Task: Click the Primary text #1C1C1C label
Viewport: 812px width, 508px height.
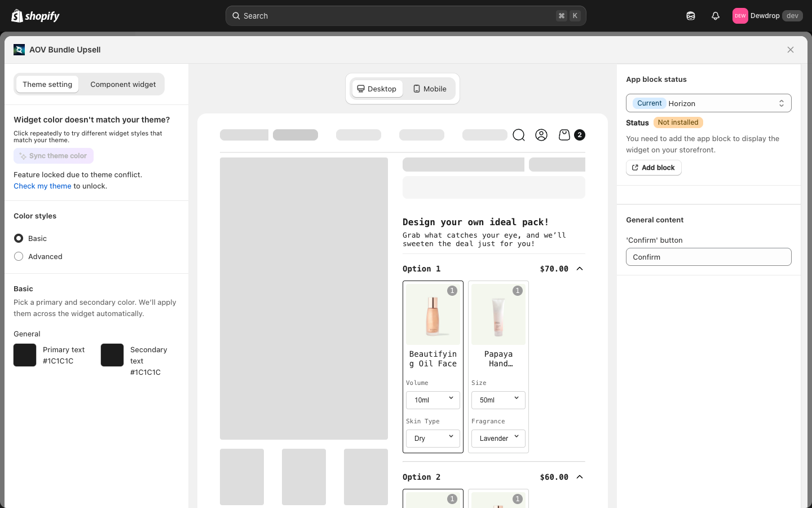Action: click(64, 355)
